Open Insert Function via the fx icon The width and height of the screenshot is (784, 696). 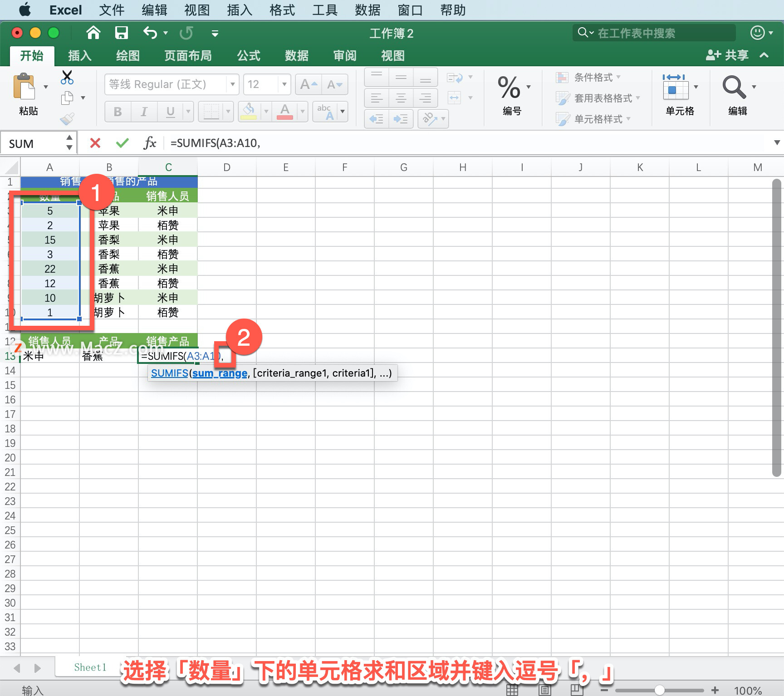click(150, 143)
